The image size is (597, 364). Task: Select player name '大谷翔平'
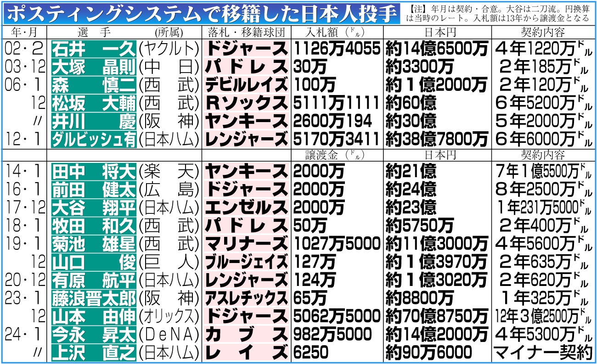(94, 208)
